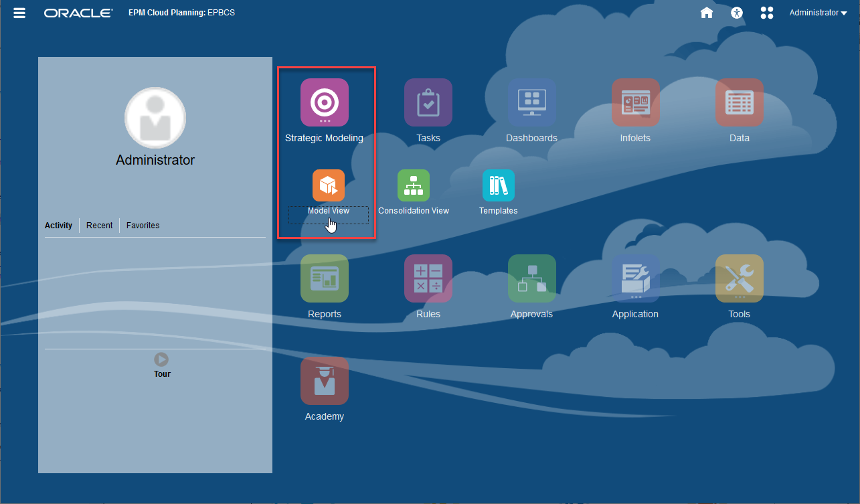Image resolution: width=860 pixels, height=504 pixels.
Task: Open the Strategic Modeling cluster
Action: (325, 102)
